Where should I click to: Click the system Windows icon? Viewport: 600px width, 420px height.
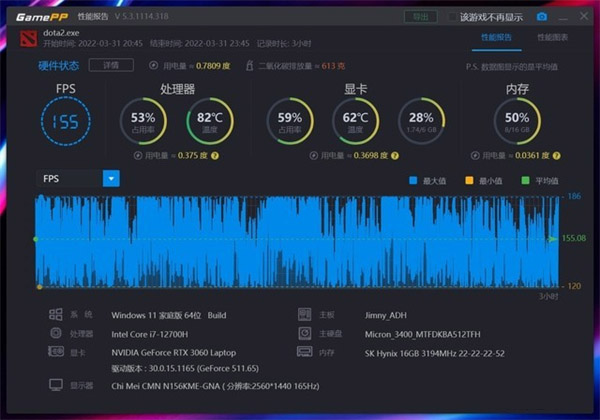pos(55,314)
